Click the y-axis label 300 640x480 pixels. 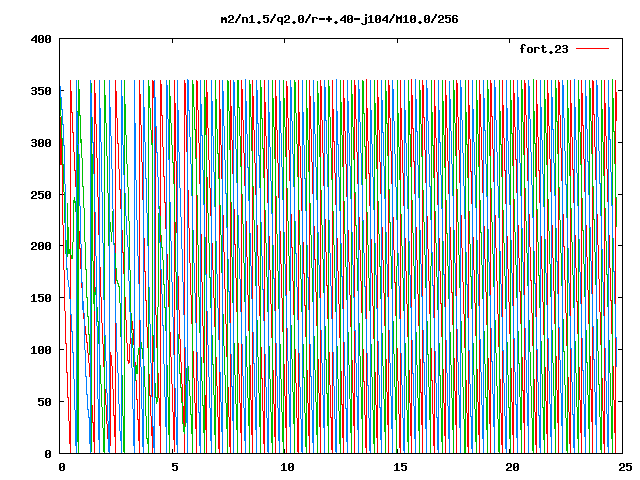[41, 143]
